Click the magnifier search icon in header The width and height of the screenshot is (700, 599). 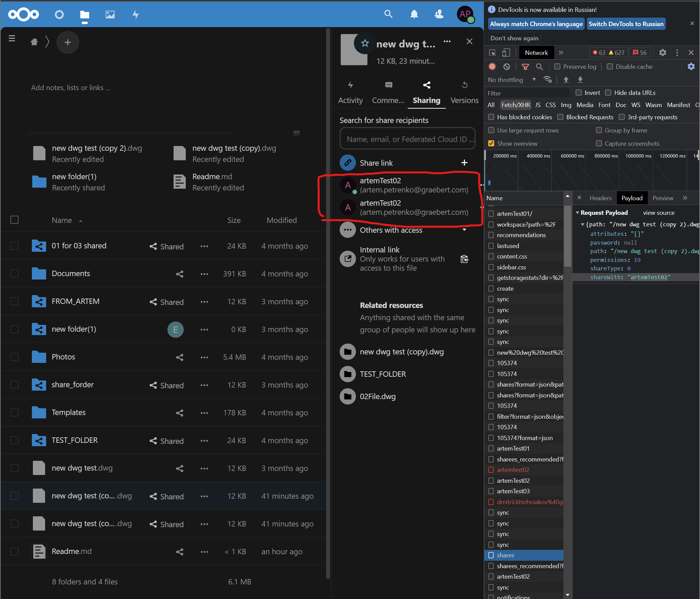pos(388,14)
